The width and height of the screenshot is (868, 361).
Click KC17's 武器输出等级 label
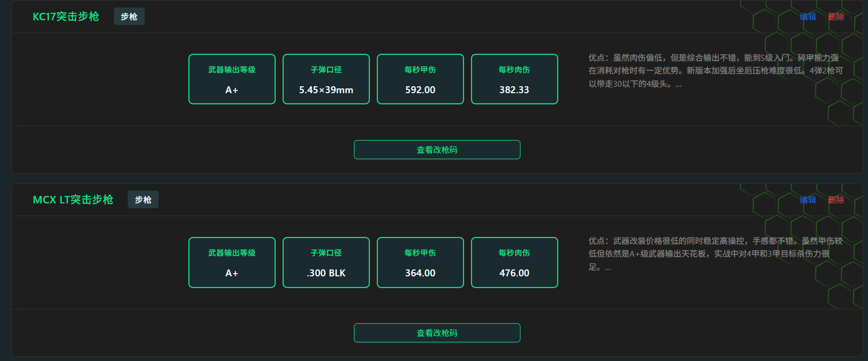click(232, 70)
